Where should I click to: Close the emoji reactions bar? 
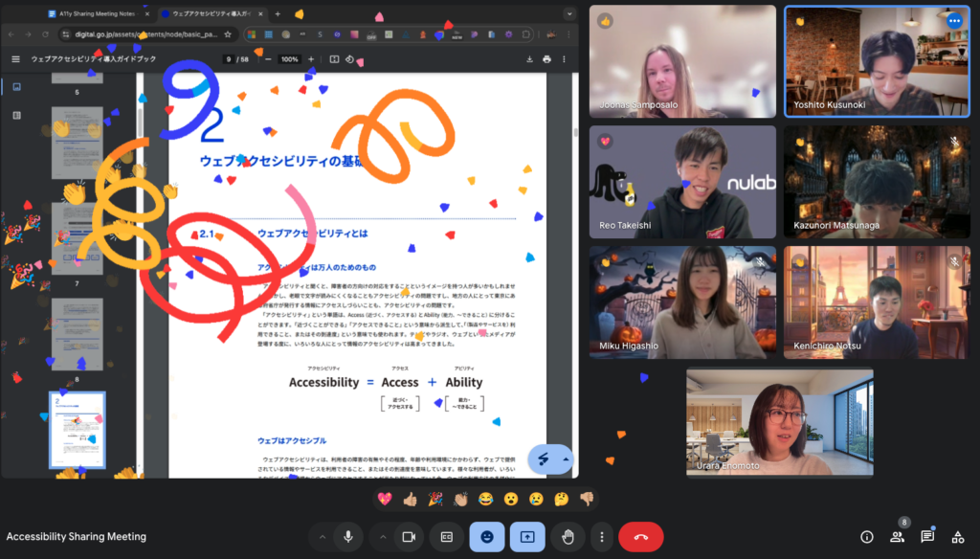(487, 537)
